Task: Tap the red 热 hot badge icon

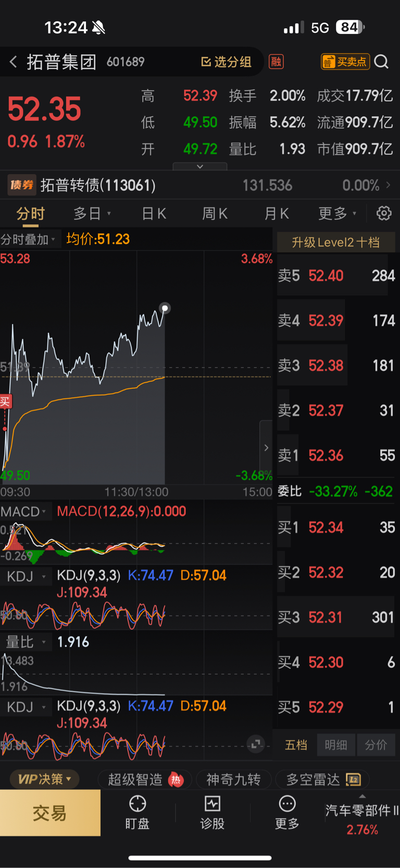Action: pos(176,780)
